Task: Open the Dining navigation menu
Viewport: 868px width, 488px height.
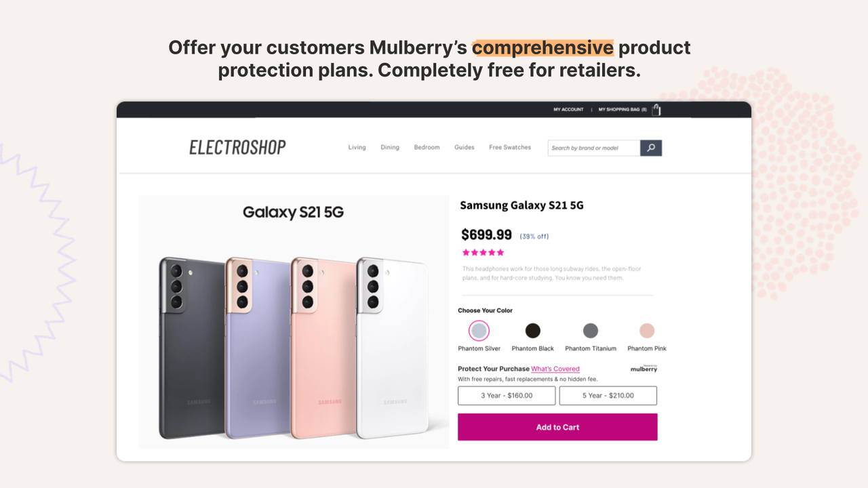Action: [390, 147]
